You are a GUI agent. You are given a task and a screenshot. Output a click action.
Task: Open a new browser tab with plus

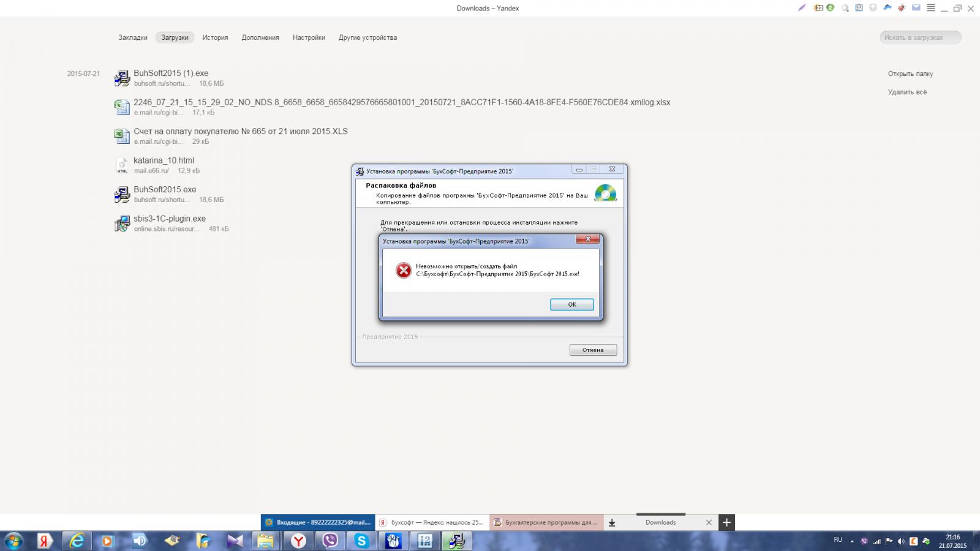(x=726, y=522)
